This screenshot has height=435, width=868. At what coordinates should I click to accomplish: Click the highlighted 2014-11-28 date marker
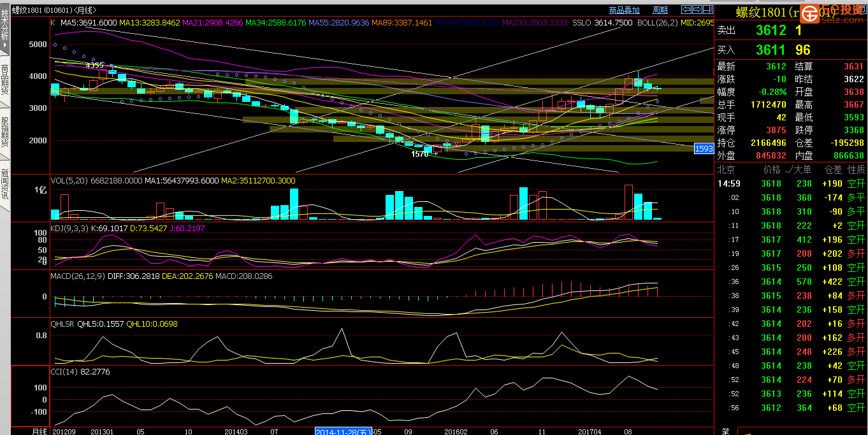(x=345, y=431)
